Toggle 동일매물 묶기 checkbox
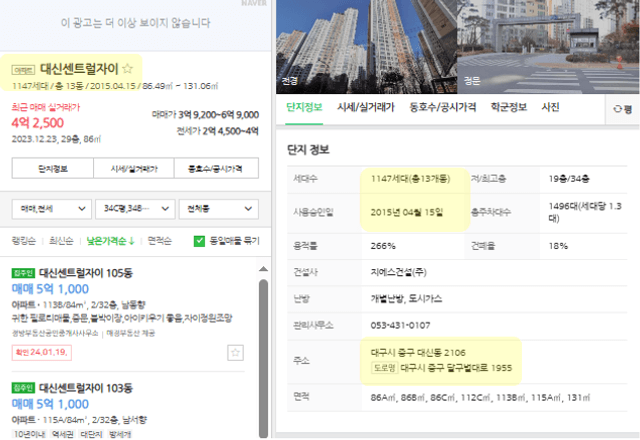The width and height of the screenshot is (640, 440). click(x=199, y=241)
